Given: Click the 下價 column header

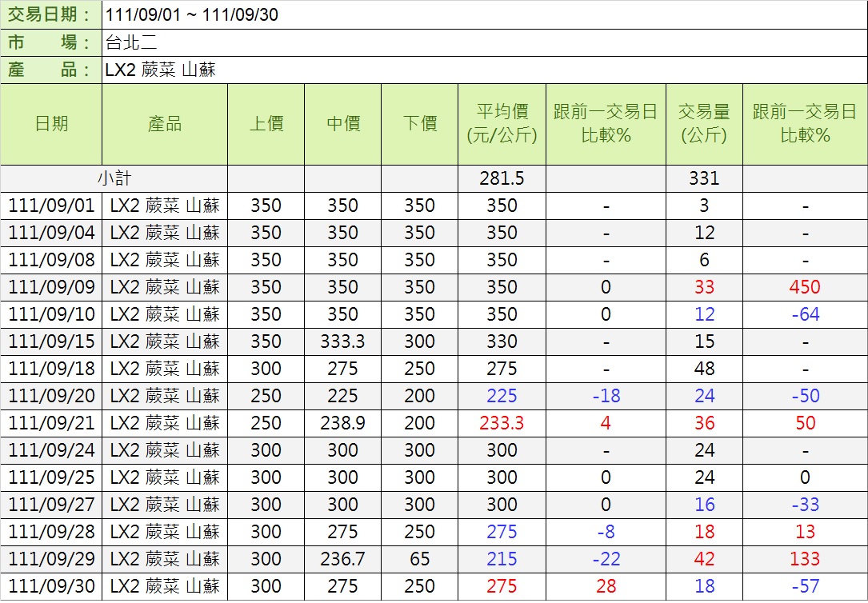Looking at the screenshot, I should coord(419,124).
